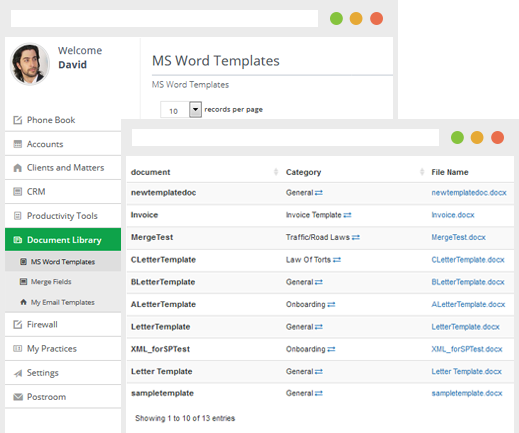Click the Accounts calendar icon in sidebar

point(17,144)
